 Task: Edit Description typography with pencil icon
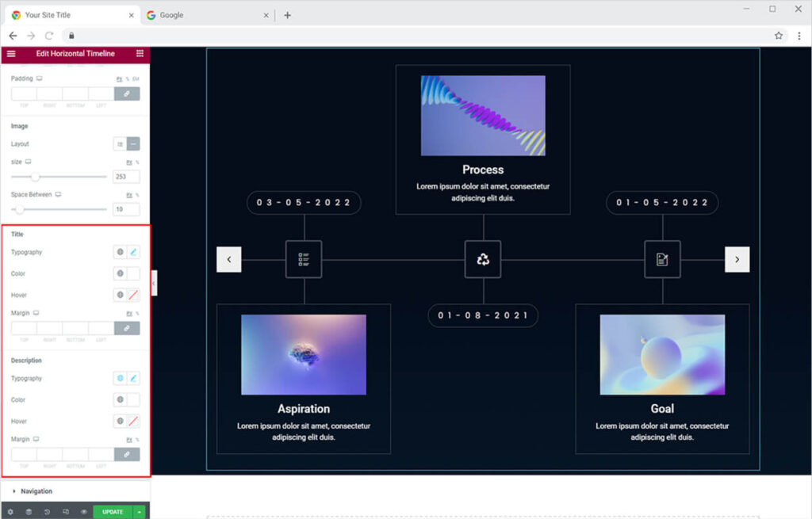[133, 379]
